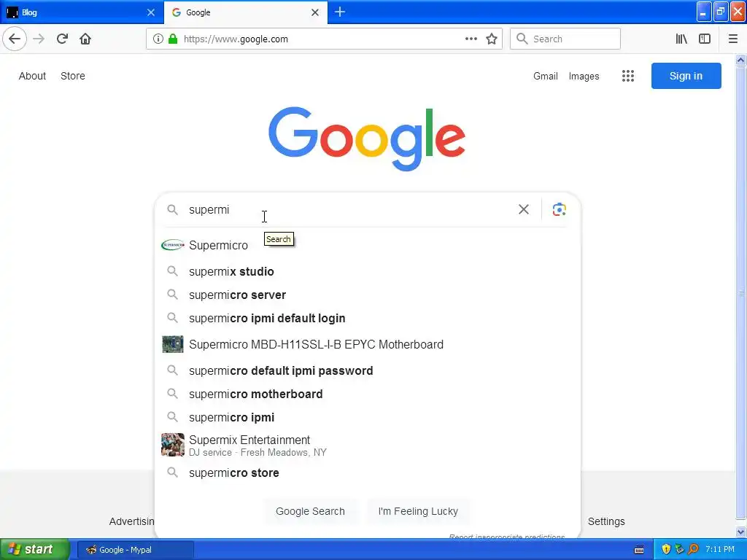Click the motherboard thumbnail in suggestions
The image size is (747, 560).
point(172,344)
